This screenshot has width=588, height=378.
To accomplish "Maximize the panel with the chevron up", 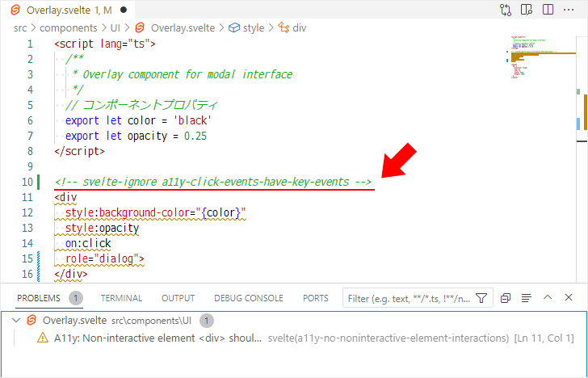I will pyautogui.click(x=548, y=298).
